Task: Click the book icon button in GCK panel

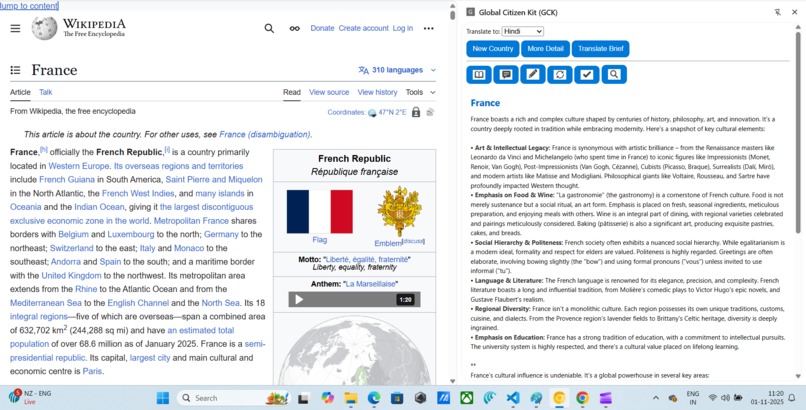Action: 479,75
